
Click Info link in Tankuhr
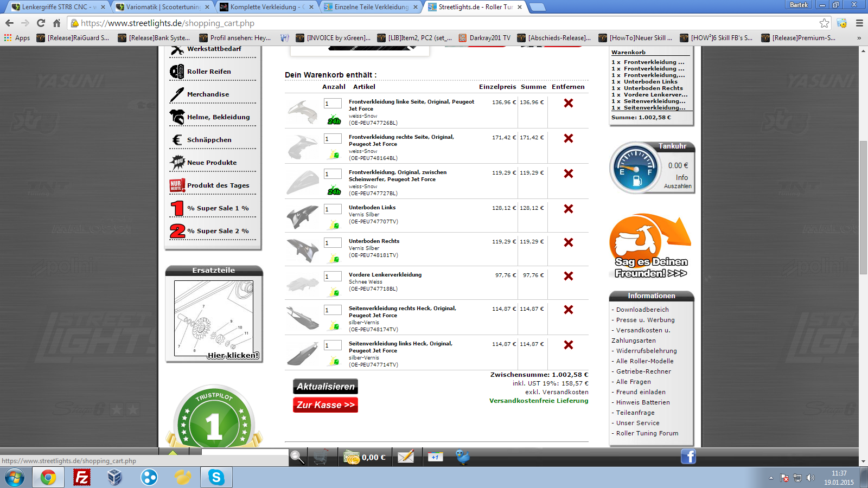(682, 177)
